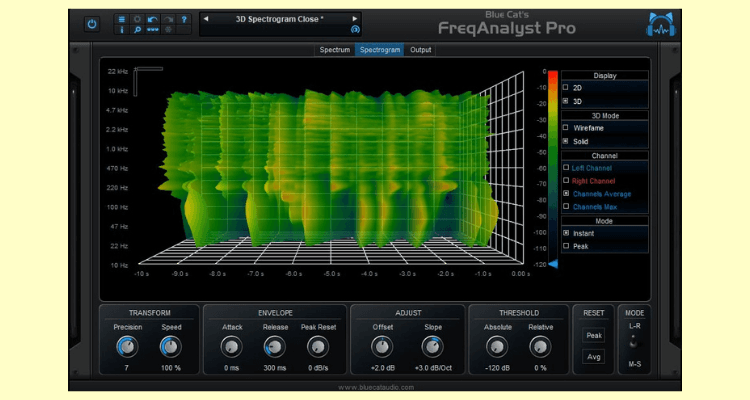Switch to the Spectrum tab
This screenshot has width=750, height=400.
pos(334,49)
